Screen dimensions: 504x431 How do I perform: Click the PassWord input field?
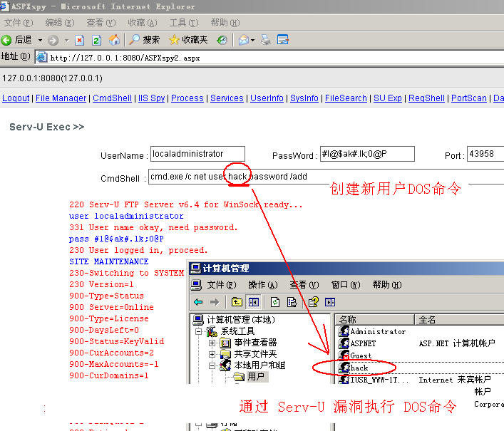[x=367, y=154]
